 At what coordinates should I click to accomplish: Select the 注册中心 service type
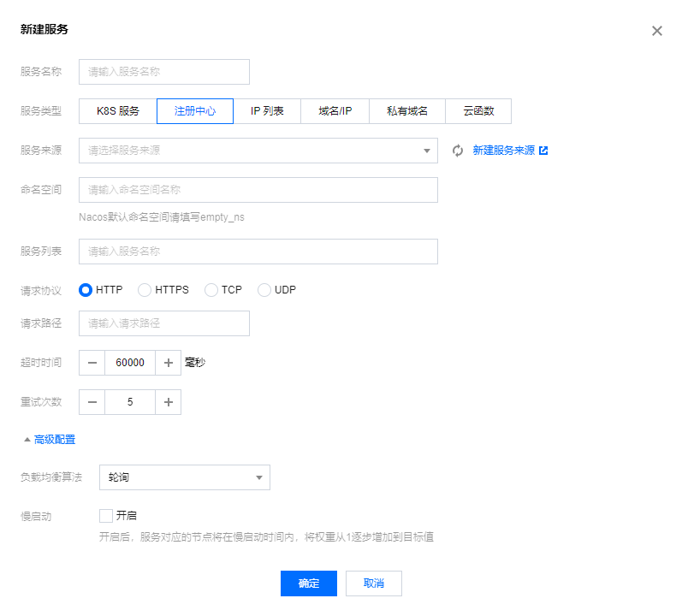coord(195,111)
